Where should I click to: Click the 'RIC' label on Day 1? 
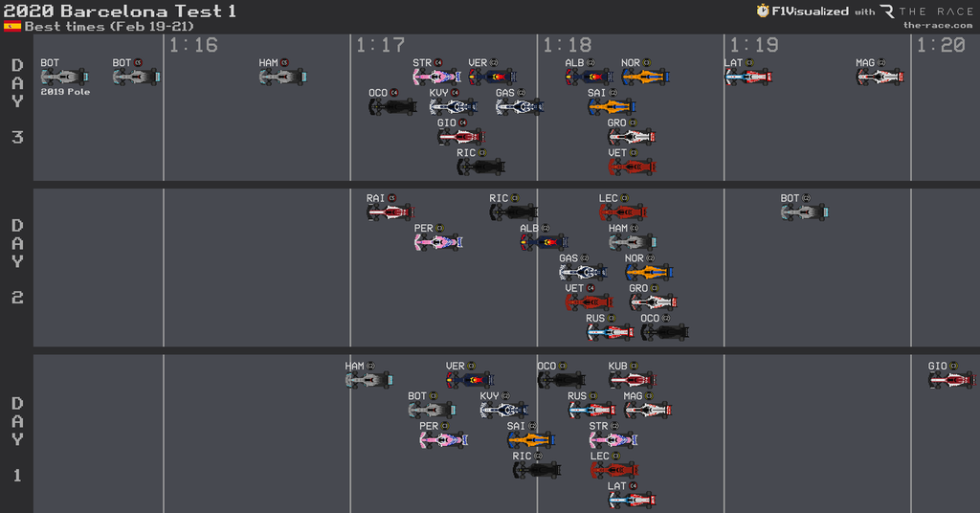522,456
